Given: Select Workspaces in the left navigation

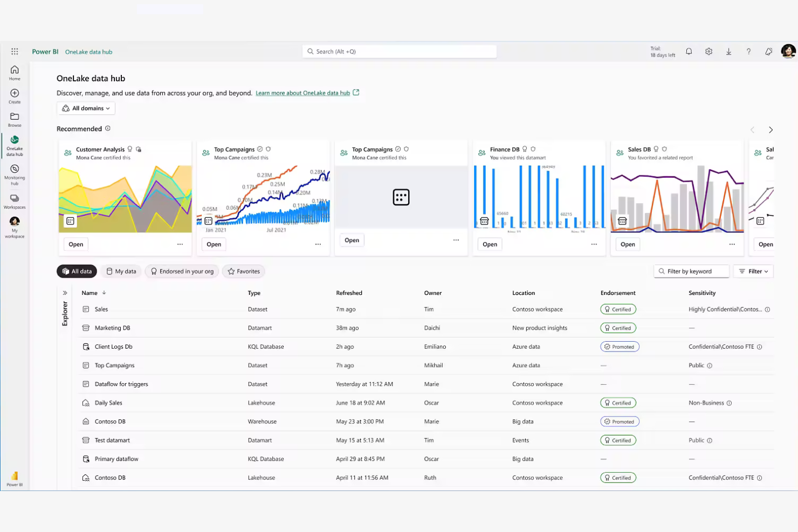Looking at the screenshot, I should (x=15, y=201).
